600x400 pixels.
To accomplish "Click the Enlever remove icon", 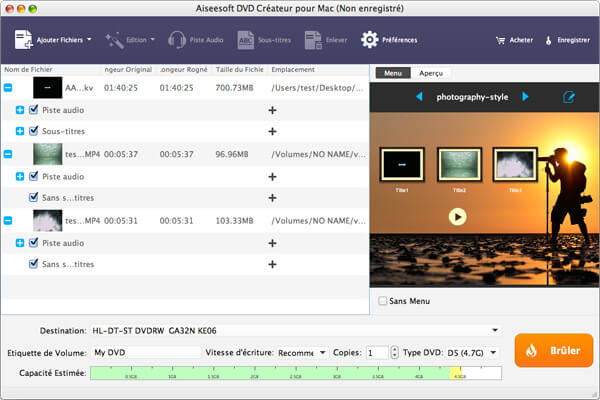I will click(313, 40).
